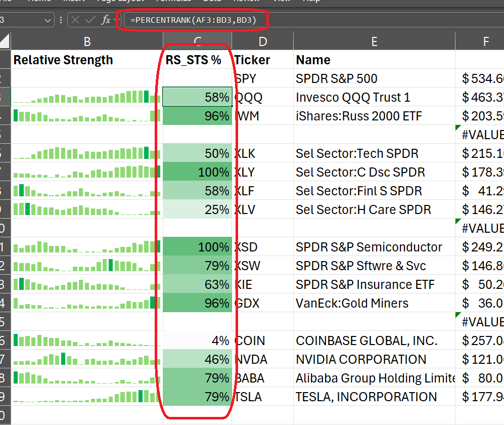Click the XLY relative strength sparkline cell

coord(87,172)
